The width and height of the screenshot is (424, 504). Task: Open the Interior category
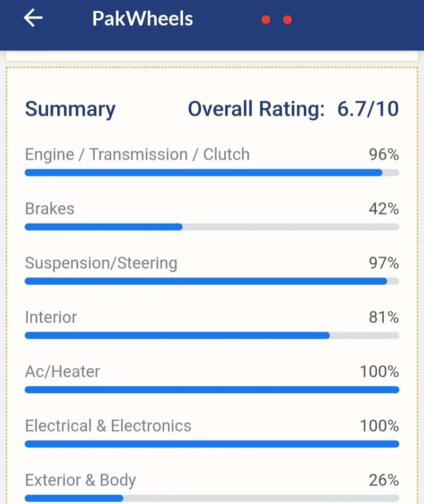[51, 317]
